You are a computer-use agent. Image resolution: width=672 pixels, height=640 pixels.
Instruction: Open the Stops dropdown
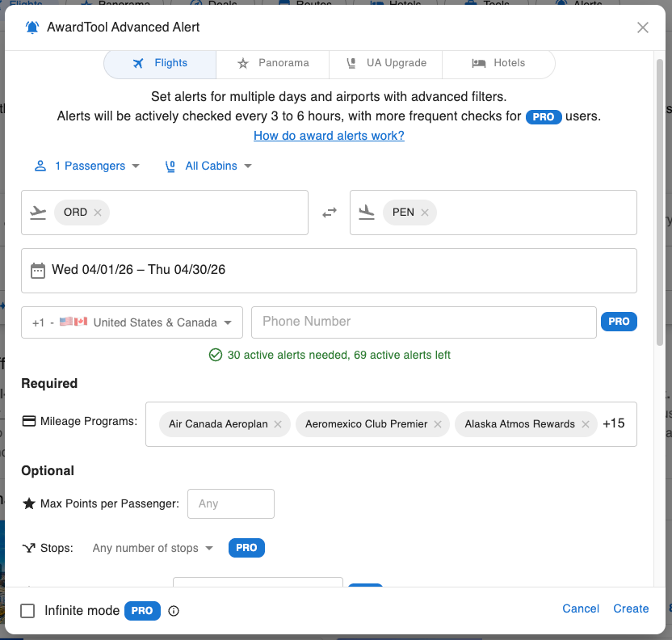152,548
